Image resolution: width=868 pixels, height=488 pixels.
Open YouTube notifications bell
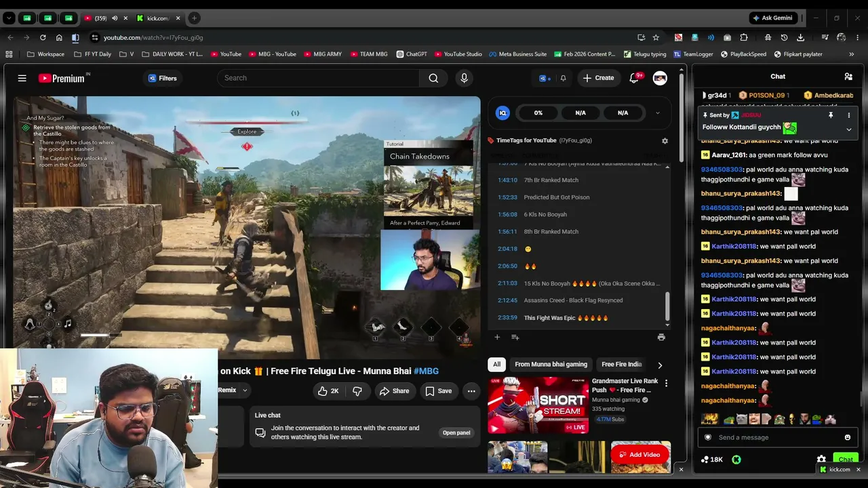635,78
